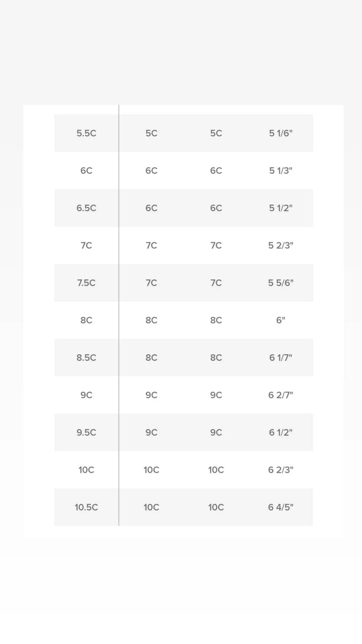Click the 5 1/2" measurement cell
The height and width of the screenshot is (644, 362).
coord(281,208)
